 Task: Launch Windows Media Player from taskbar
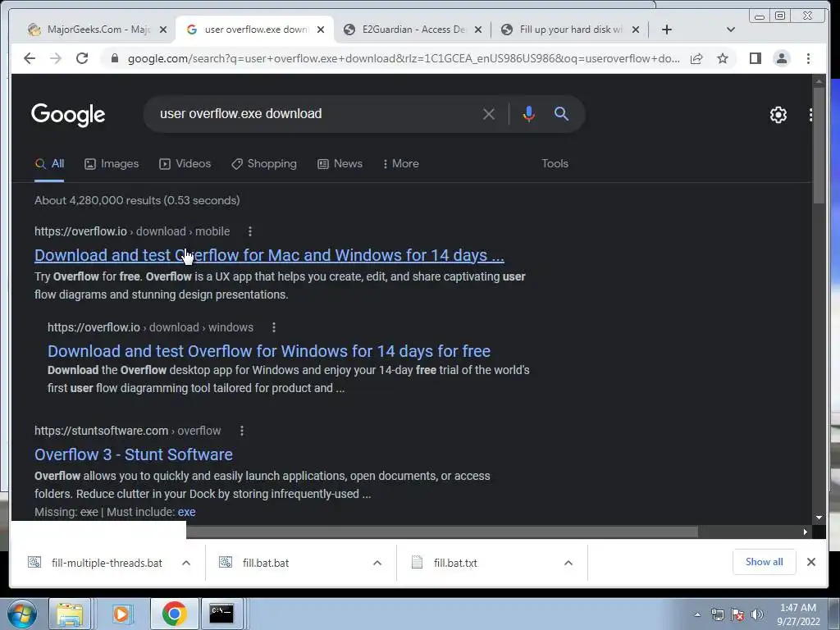click(121, 614)
